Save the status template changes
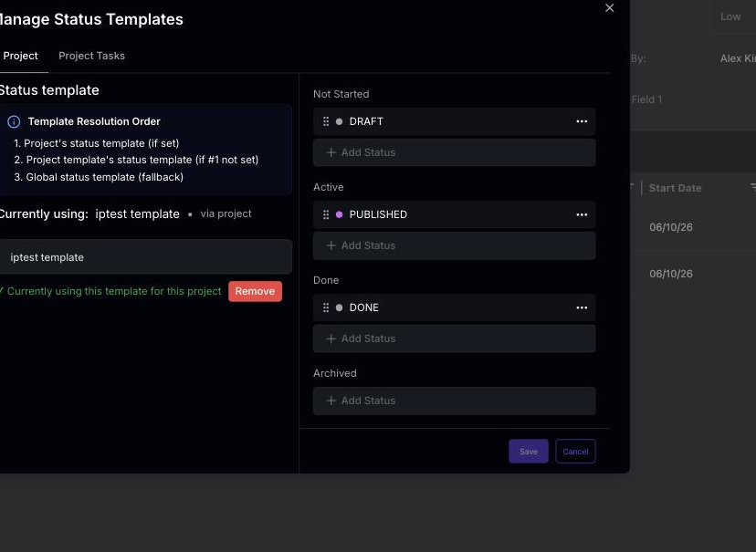This screenshot has width=756, height=552. [x=529, y=452]
